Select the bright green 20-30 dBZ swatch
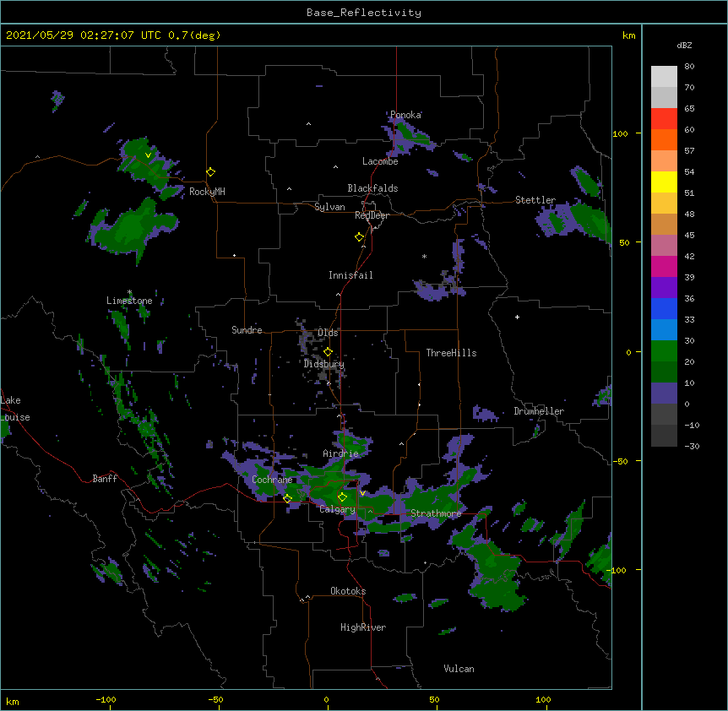Viewport: 728px width, 711px height. pos(664,351)
